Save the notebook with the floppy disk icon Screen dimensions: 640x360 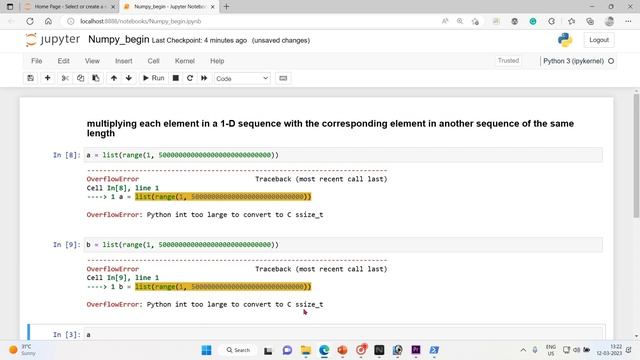31,78
